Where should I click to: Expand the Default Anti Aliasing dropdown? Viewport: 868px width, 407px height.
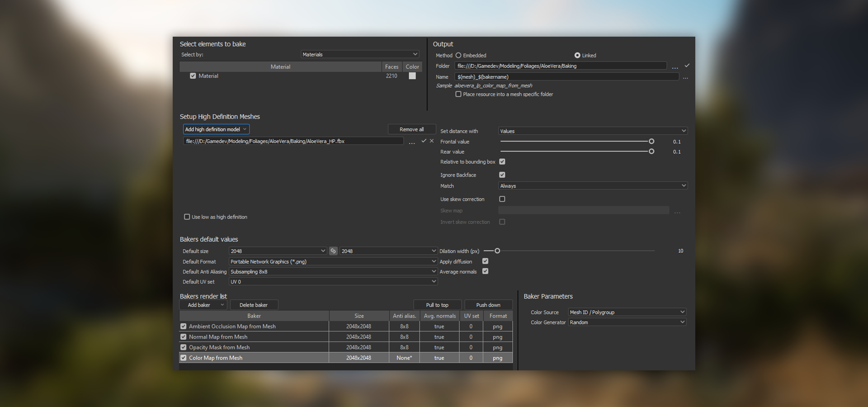point(333,271)
